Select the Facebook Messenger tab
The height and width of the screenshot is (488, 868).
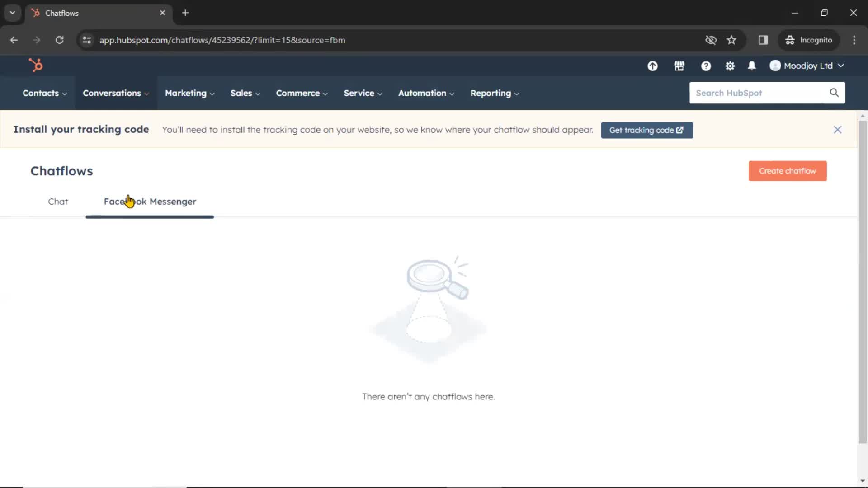pyautogui.click(x=150, y=202)
